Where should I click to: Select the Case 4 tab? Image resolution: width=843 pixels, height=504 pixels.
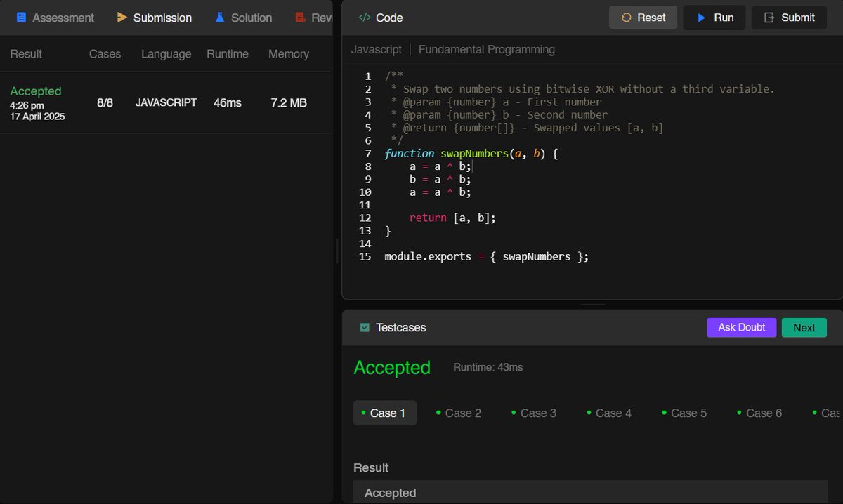point(609,413)
